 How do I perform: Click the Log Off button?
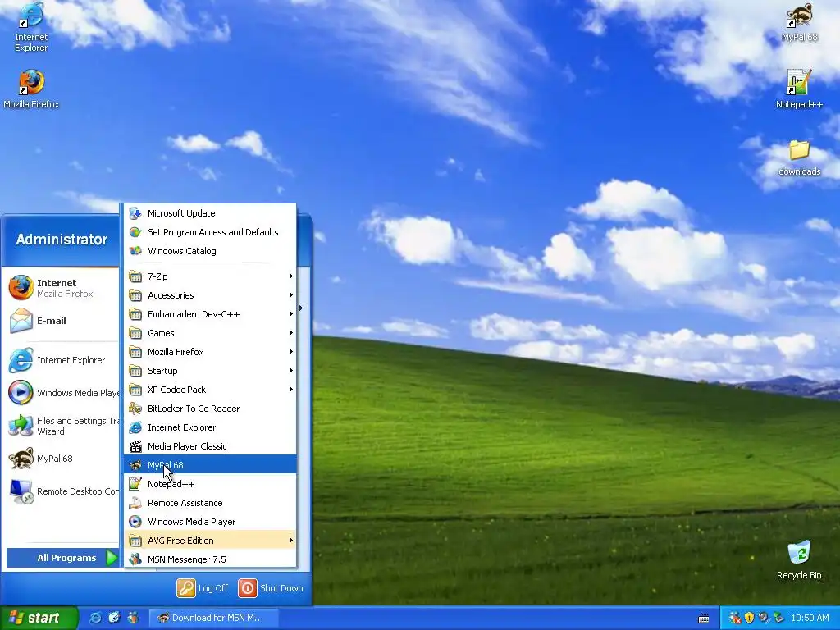click(x=203, y=588)
